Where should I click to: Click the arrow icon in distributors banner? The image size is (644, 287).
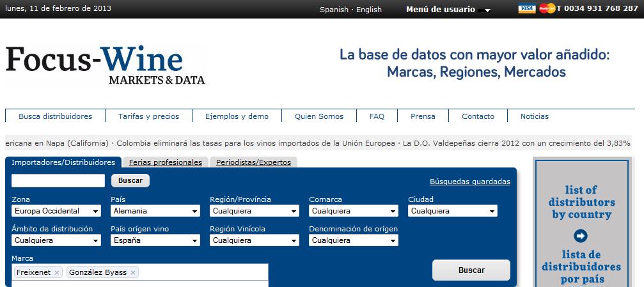click(x=580, y=236)
